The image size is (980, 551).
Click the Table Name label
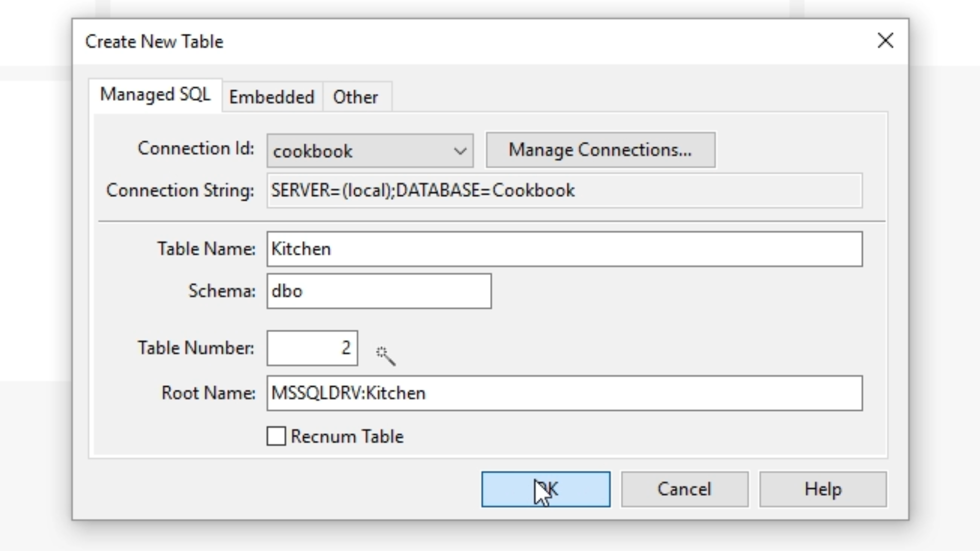click(206, 249)
